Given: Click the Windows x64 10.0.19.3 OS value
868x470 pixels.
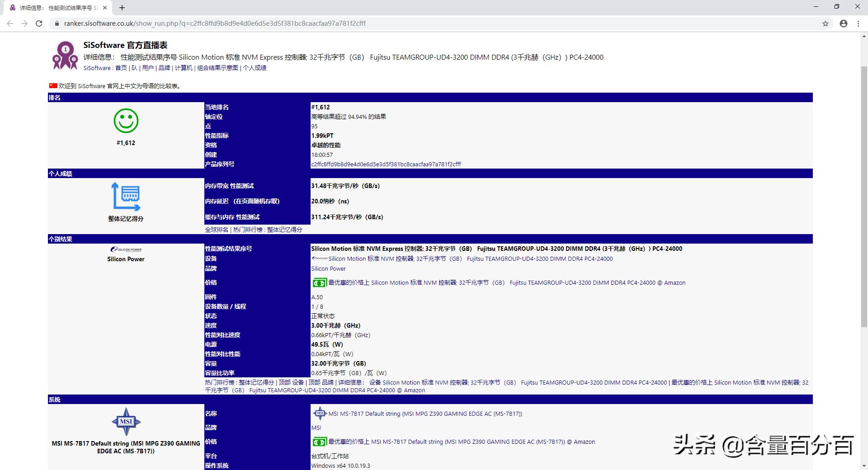Looking at the screenshot, I should click(x=340, y=466).
